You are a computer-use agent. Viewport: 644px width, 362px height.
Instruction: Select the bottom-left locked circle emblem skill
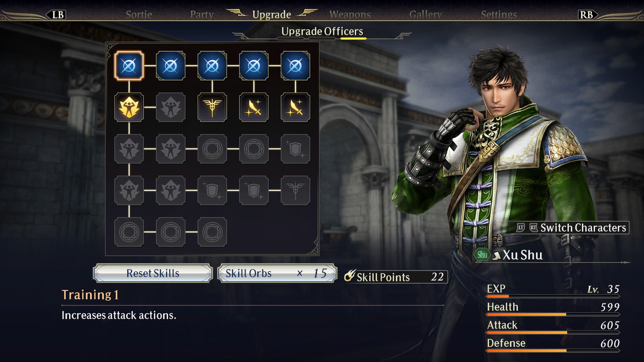pos(129,232)
